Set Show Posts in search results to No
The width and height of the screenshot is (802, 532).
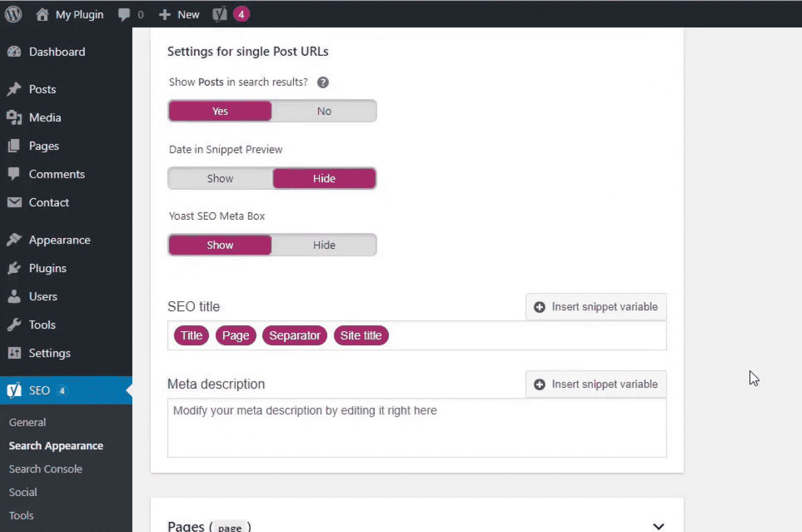(x=324, y=111)
